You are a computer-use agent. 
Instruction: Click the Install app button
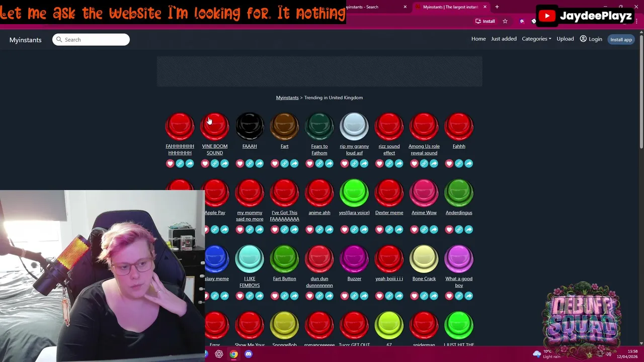coord(621,40)
